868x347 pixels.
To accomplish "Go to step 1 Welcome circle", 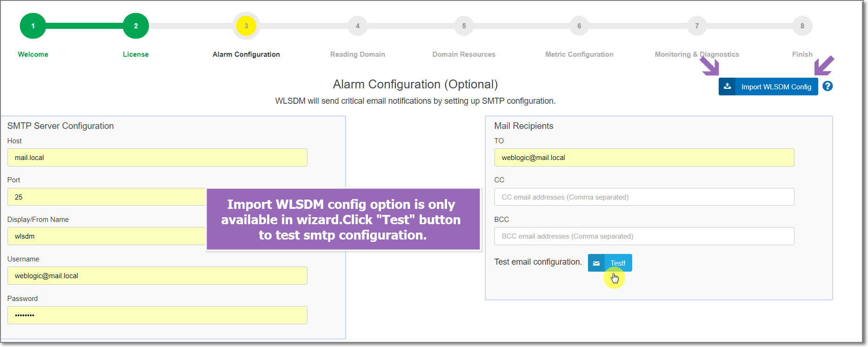I will coord(33,26).
